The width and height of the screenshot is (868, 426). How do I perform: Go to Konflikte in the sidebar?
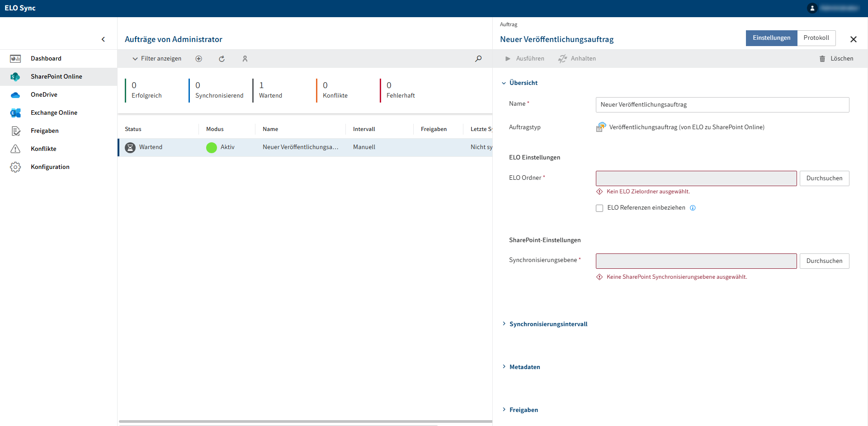[59, 149]
